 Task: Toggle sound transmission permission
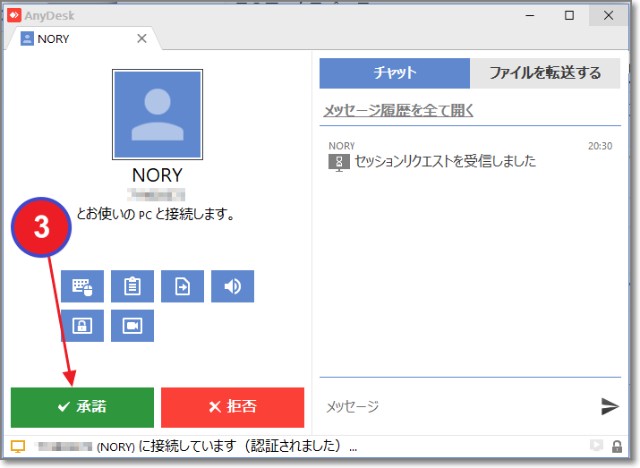[x=232, y=287]
